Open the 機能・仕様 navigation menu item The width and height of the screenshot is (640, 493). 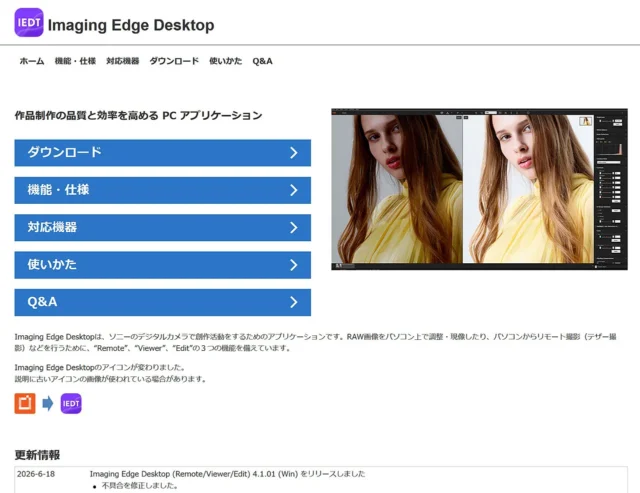[75, 61]
